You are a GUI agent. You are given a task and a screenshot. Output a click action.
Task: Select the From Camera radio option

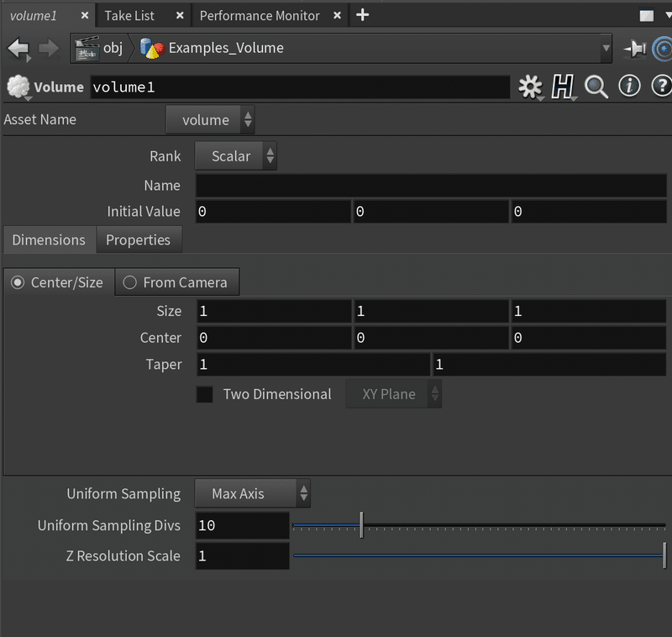(x=129, y=282)
